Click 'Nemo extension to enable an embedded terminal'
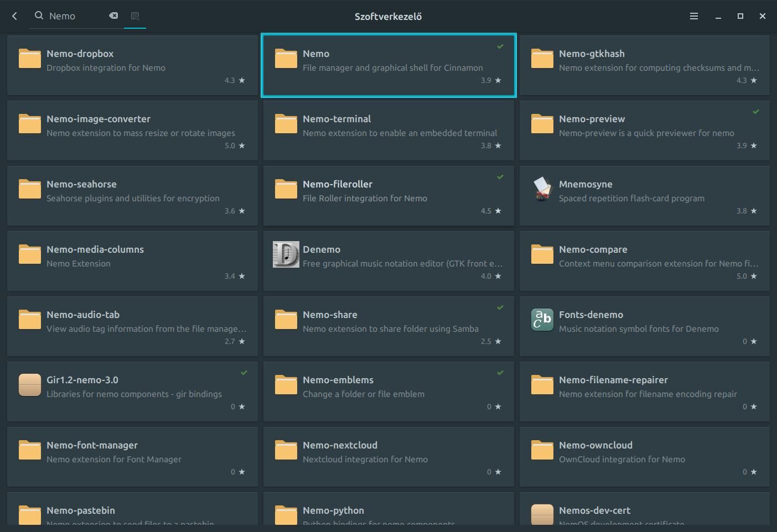 point(400,133)
